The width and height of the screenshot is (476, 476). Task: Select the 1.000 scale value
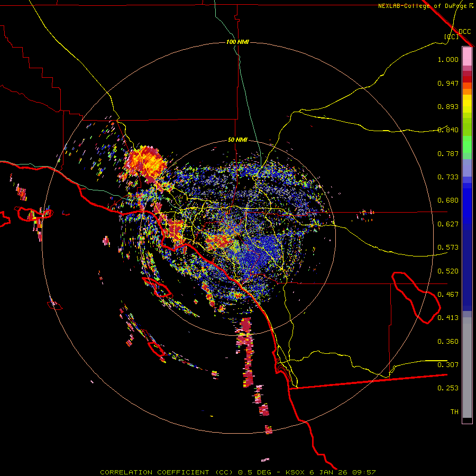(x=448, y=59)
